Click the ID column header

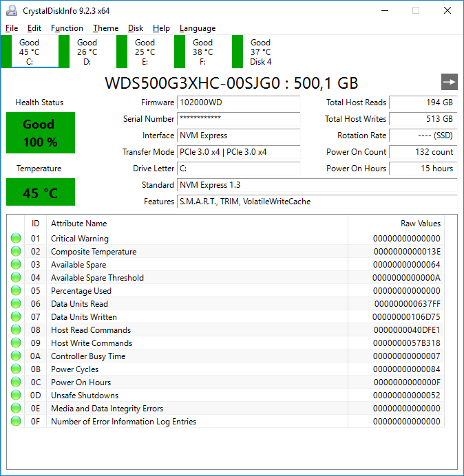click(36, 224)
